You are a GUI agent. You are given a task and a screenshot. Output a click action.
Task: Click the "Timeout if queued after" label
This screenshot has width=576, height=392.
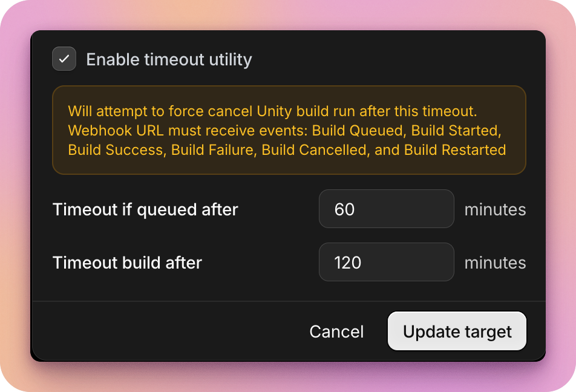click(x=145, y=209)
